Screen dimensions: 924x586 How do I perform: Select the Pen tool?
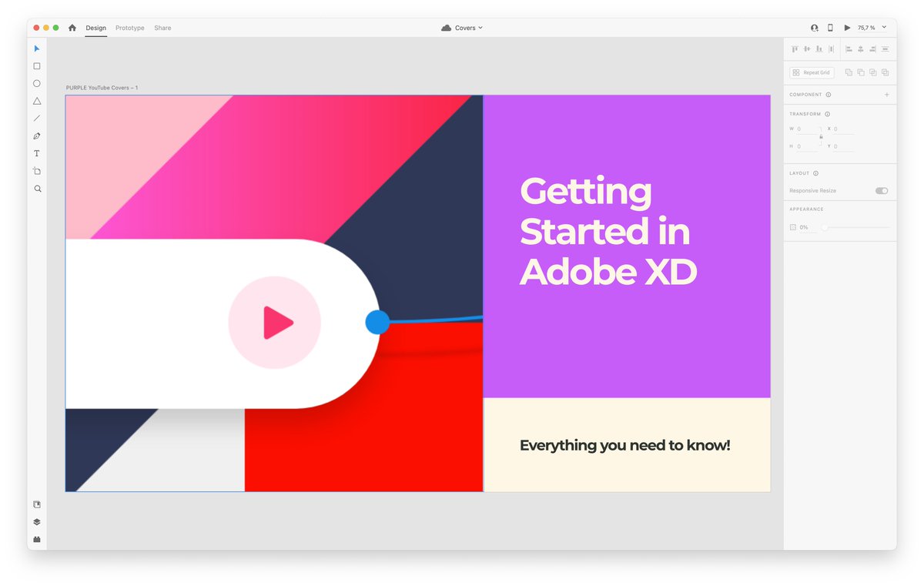pyautogui.click(x=36, y=136)
